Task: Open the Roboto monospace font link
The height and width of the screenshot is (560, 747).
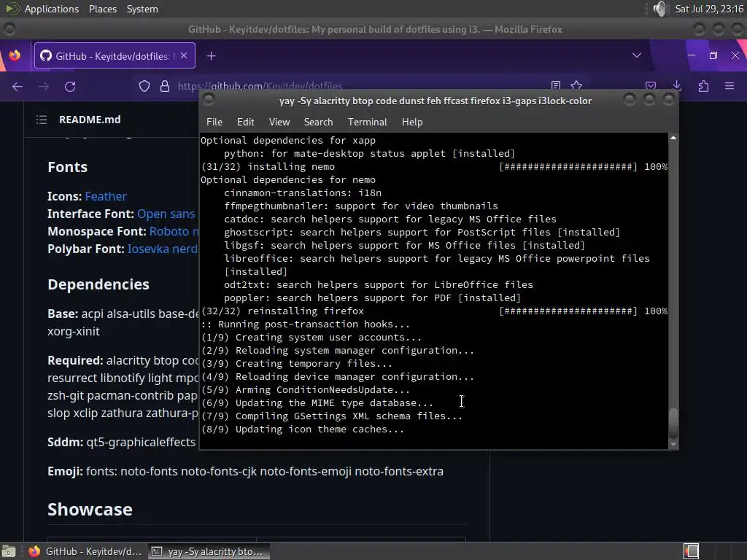Action: [x=174, y=231]
